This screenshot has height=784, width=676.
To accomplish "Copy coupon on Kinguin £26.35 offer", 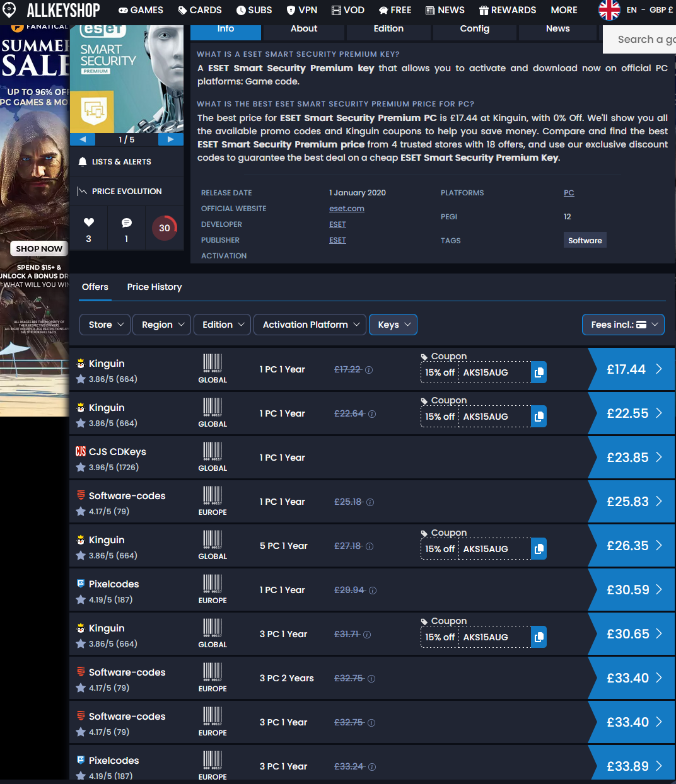I will click(539, 549).
